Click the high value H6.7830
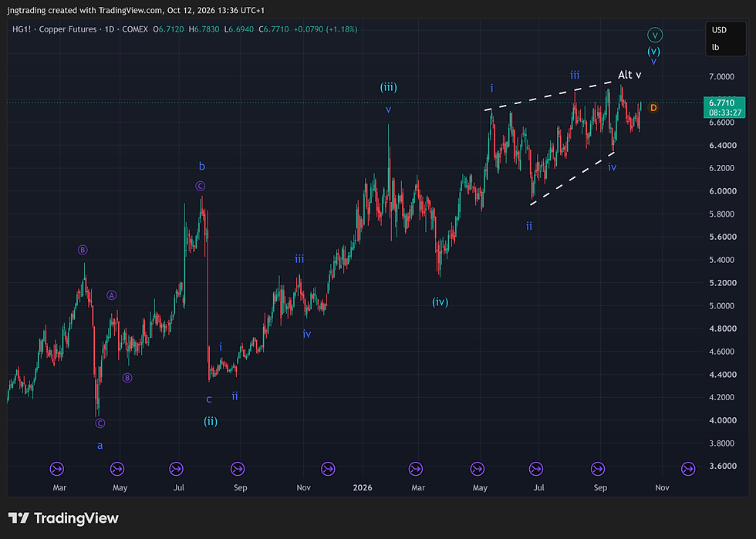Screen dimensions: 756x539 pos(204,29)
